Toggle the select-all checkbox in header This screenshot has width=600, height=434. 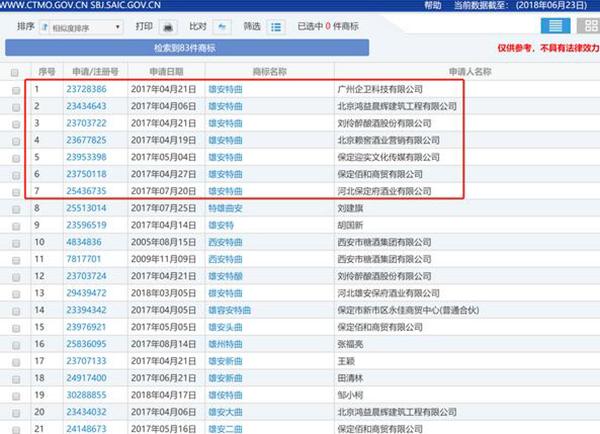click(15, 72)
